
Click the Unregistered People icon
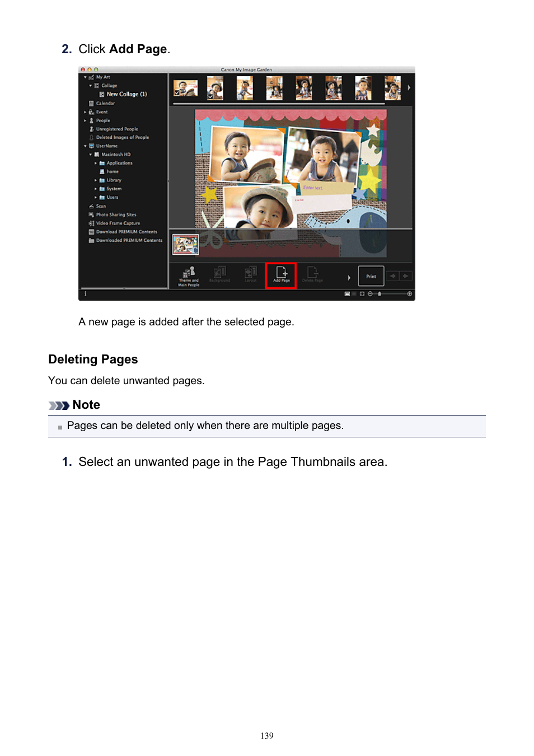91,129
